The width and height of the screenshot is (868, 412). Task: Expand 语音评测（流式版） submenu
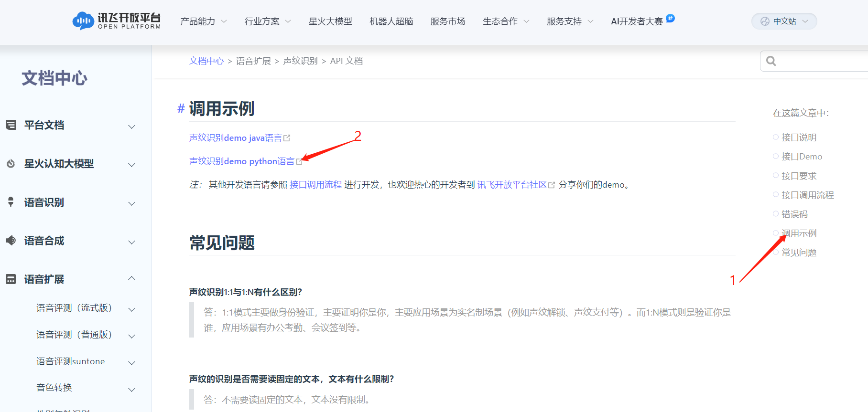(x=132, y=309)
